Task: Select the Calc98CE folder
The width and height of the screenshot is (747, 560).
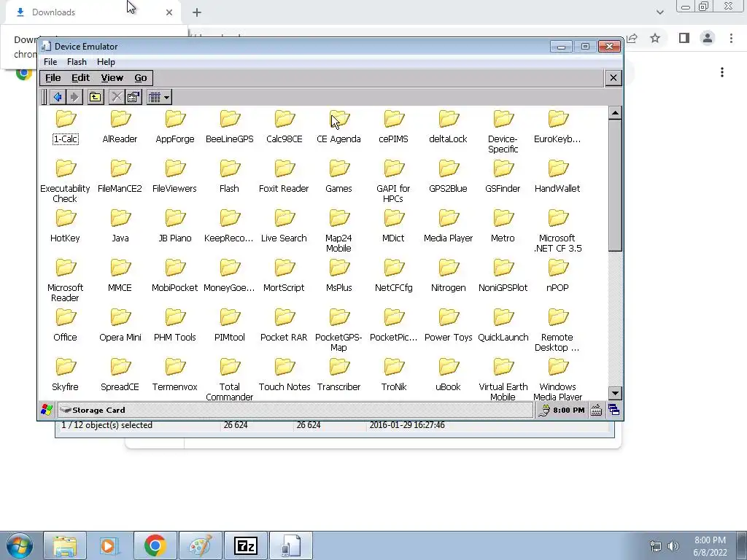Action: 285,127
